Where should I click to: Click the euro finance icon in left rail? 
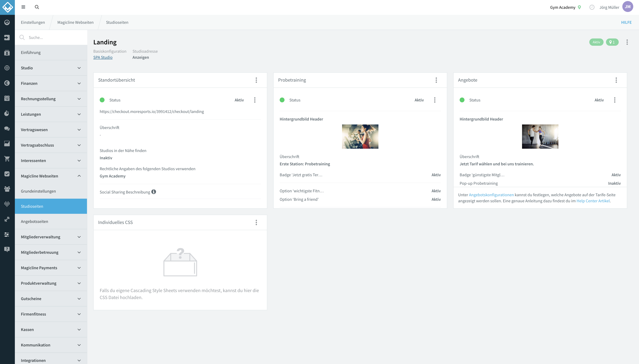coord(7,83)
